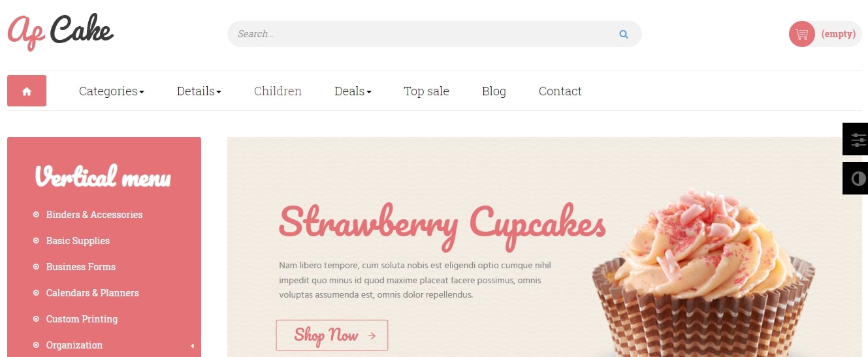
Task: Open the Details dropdown menu
Action: (199, 91)
